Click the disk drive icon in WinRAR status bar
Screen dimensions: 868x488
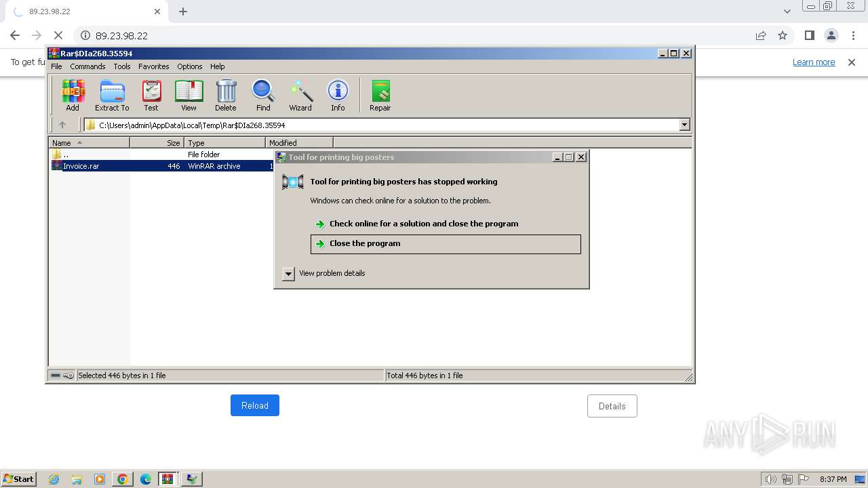point(56,375)
